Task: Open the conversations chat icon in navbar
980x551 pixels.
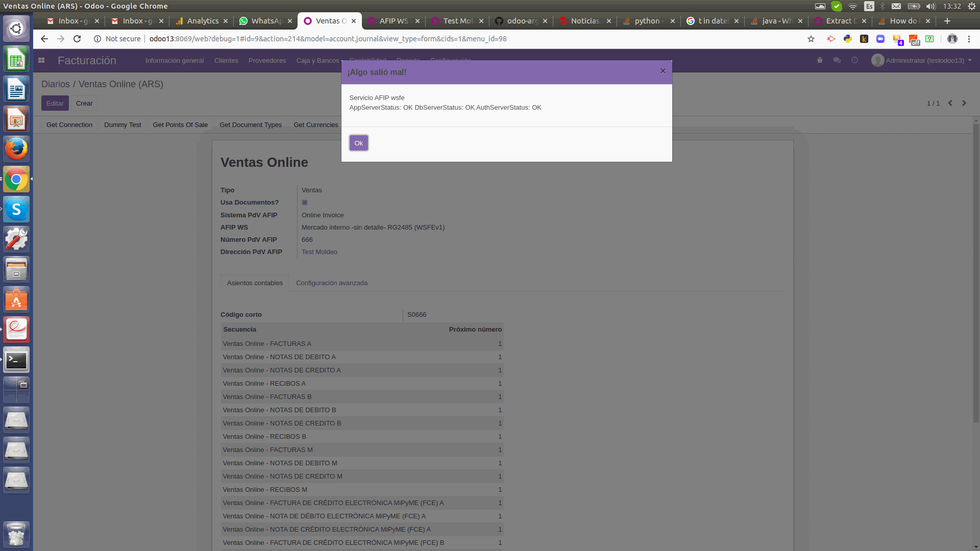Action: (837, 60)
